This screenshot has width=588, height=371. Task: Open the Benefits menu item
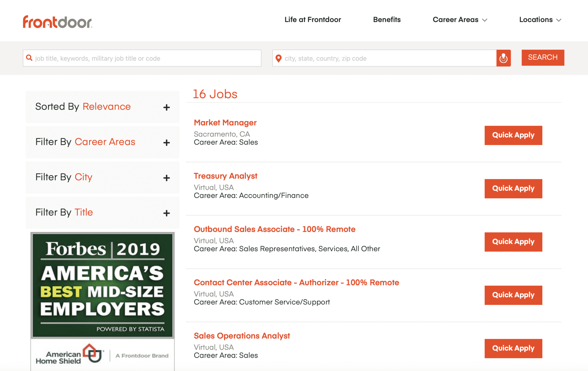387,20
